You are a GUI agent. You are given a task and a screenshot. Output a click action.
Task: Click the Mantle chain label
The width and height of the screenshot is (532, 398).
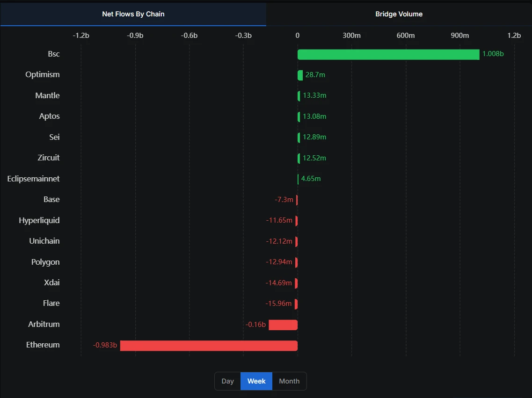pyautogui.click(x=47, y=95)
